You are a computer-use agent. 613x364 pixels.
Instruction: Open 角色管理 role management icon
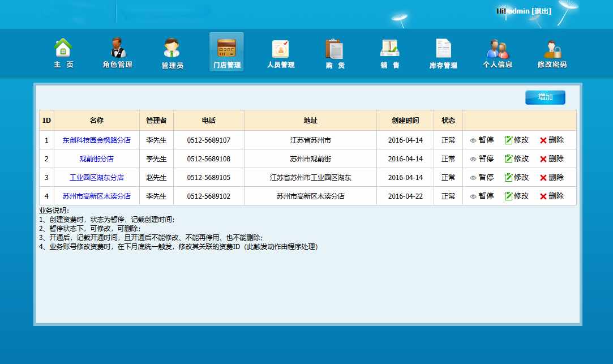pos(117,53)
